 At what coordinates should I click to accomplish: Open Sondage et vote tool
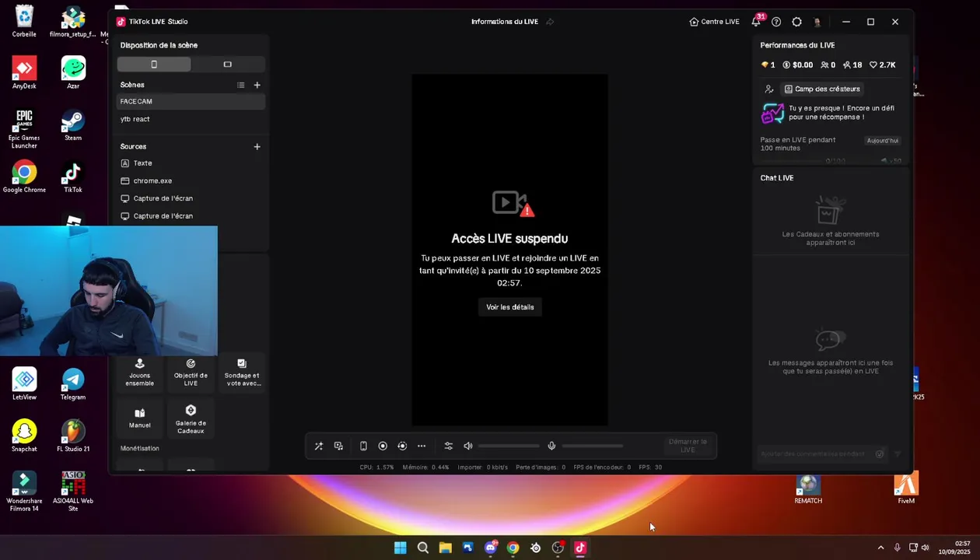242,373
